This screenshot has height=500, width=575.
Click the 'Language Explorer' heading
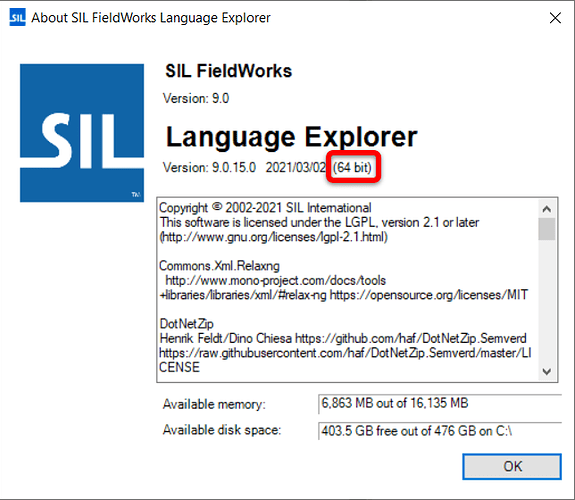point(292,137)
